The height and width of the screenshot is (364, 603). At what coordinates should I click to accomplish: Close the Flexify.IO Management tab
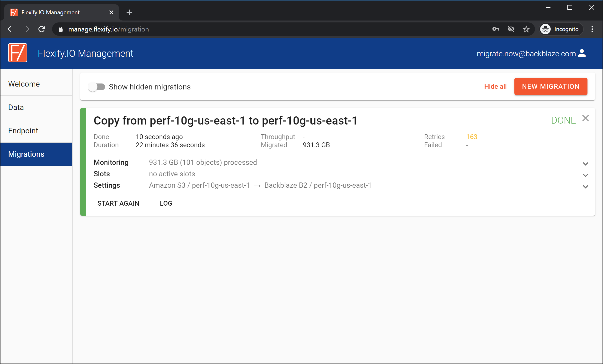[111, 12]
